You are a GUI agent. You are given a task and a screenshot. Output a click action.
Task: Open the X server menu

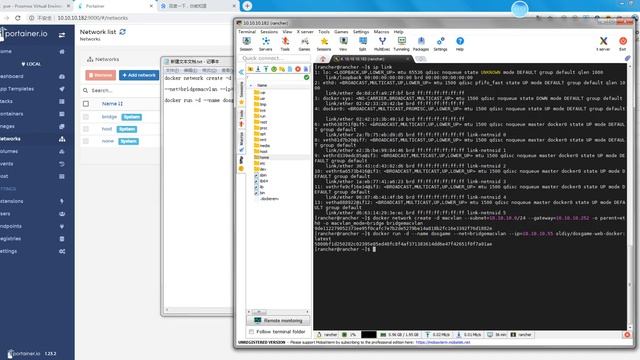[x=305, y=31]
